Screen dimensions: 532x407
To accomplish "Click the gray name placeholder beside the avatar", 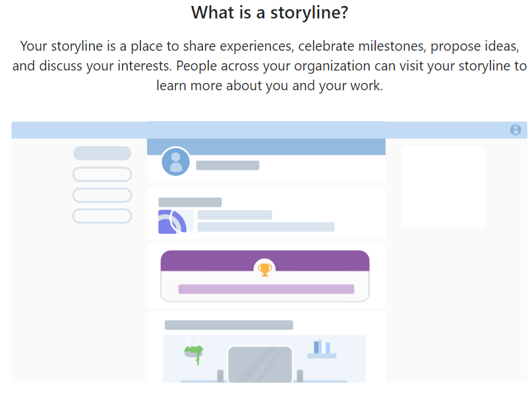I will pos(227,165).
